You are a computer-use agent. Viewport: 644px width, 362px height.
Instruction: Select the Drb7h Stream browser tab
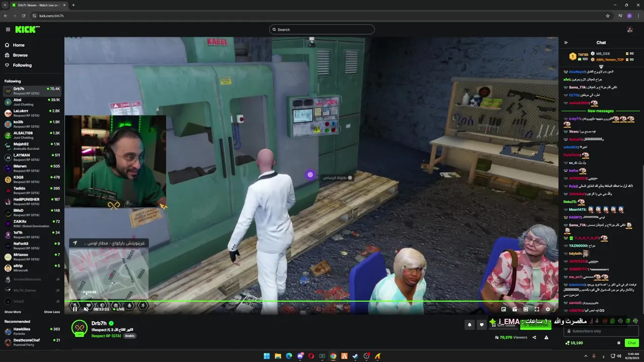[x=38, y=5]
